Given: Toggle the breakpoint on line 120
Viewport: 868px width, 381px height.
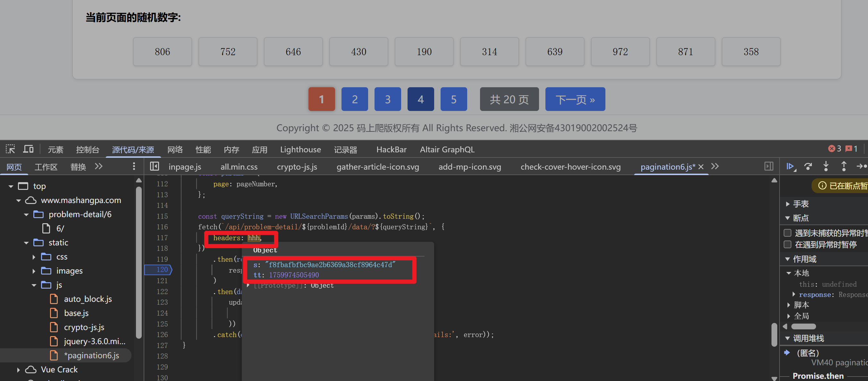Looking at the screenshot, I should [x=162, y=269].
